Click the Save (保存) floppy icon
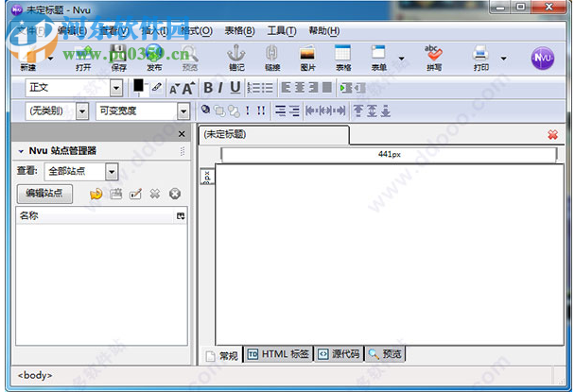 pyautogui.click(x=118, y=58)
